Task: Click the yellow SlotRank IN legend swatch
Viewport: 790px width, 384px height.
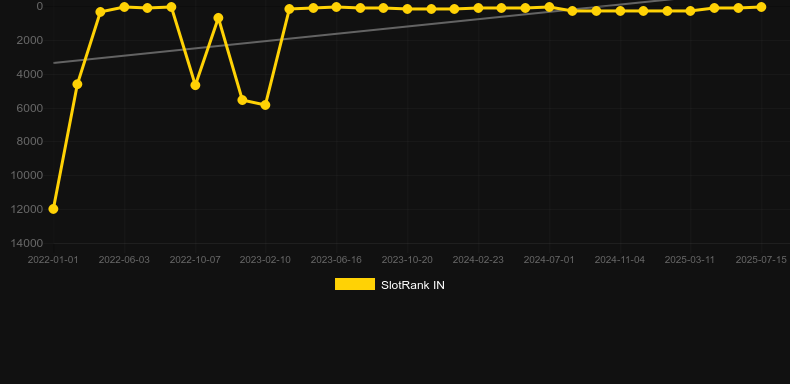Action: coord(355,284)
